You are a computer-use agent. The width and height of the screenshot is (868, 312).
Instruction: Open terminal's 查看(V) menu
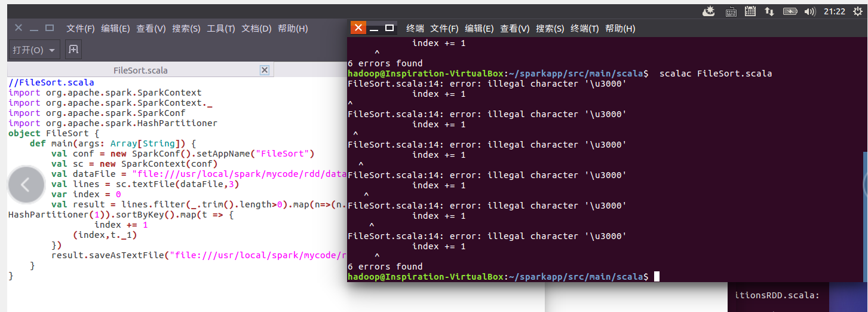tap(515, 28)
